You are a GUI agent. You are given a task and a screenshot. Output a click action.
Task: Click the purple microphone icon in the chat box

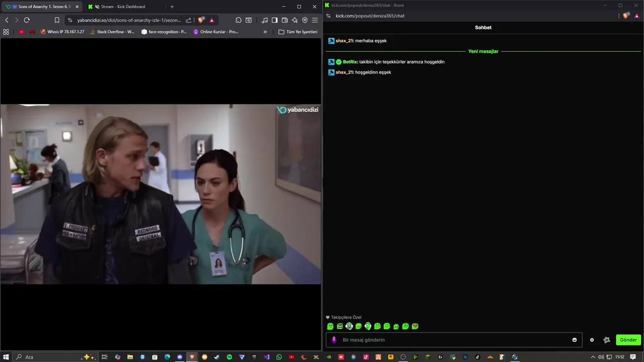pos(334,340)
